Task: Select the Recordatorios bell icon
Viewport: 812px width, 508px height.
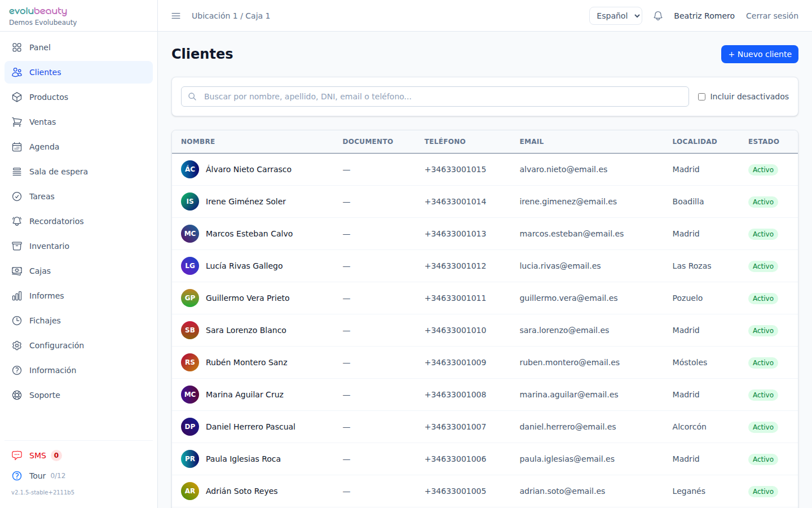Action: point(17,221)
